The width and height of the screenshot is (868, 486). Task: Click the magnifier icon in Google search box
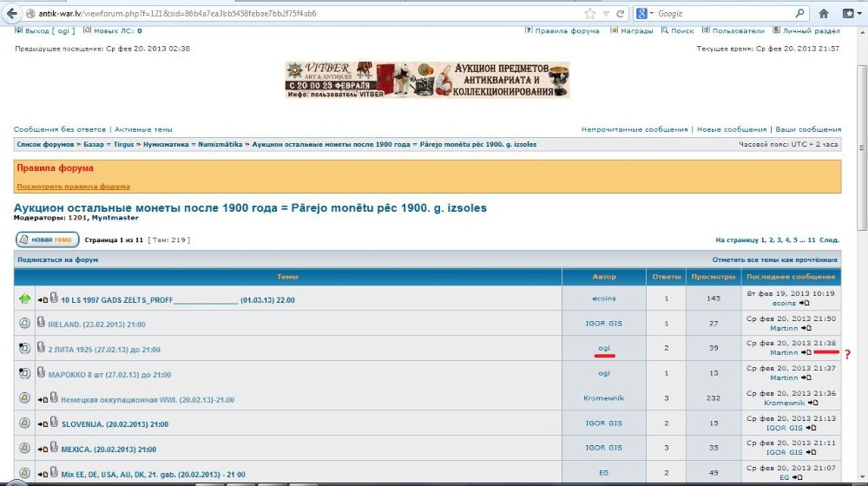point(800,14)
